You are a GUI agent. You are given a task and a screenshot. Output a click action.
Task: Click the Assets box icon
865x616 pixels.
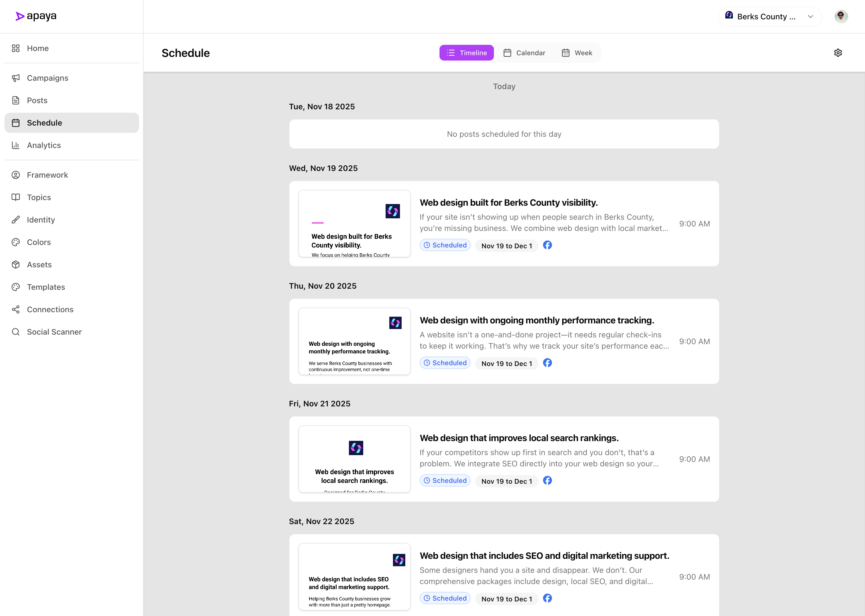(x=15, y=264)
